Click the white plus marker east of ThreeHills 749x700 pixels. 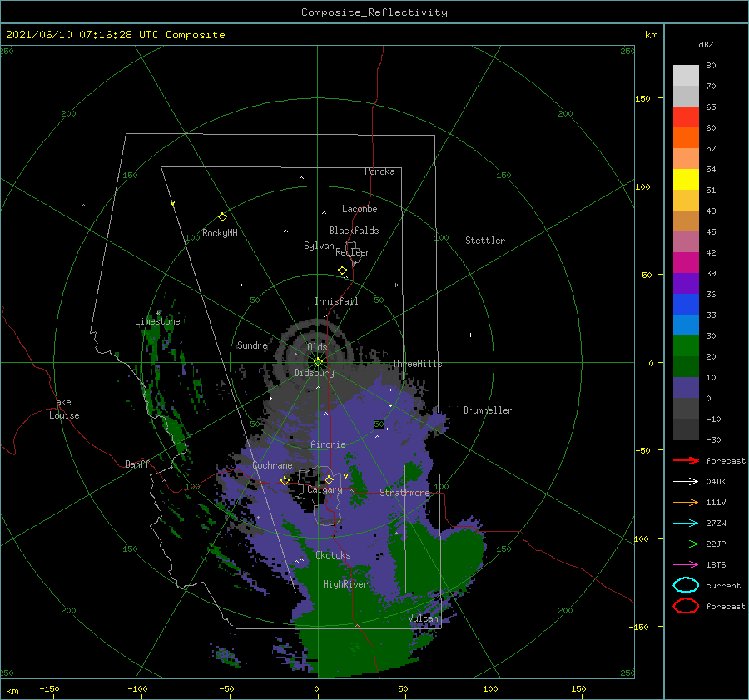click(x=470, y=335)
